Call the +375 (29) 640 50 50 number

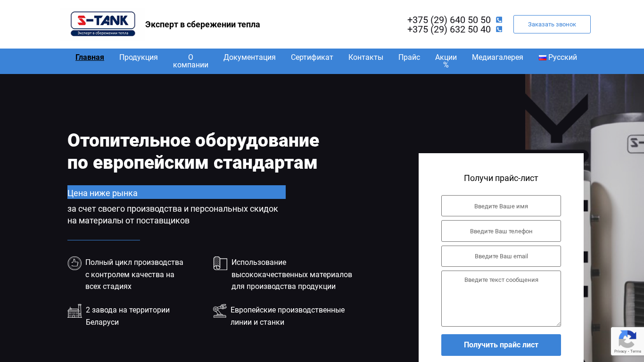(x=449, y=20)
